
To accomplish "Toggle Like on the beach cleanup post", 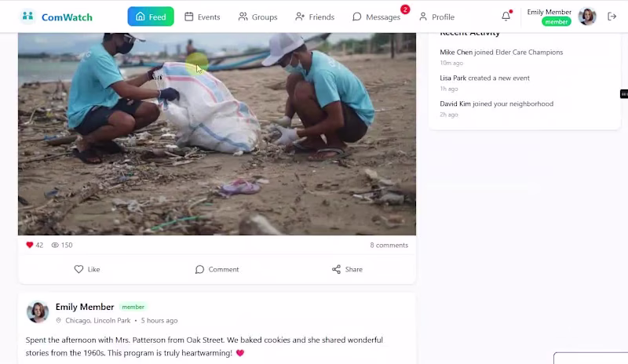I will (87, 270).
